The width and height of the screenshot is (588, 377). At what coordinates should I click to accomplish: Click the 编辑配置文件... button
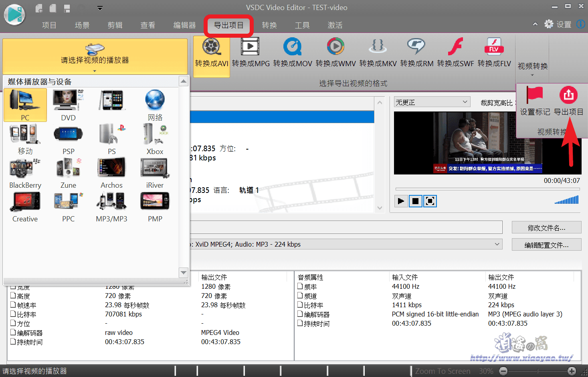(x=546, y=245)
